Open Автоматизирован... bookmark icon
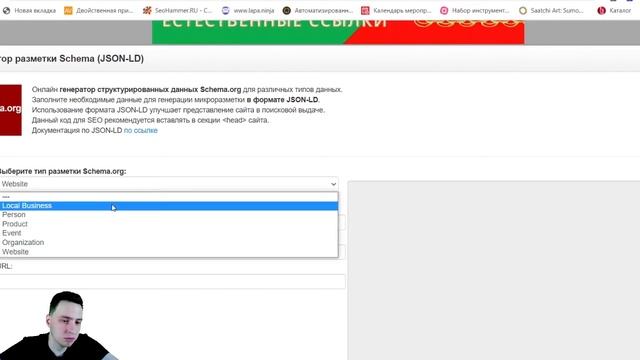 287,11
